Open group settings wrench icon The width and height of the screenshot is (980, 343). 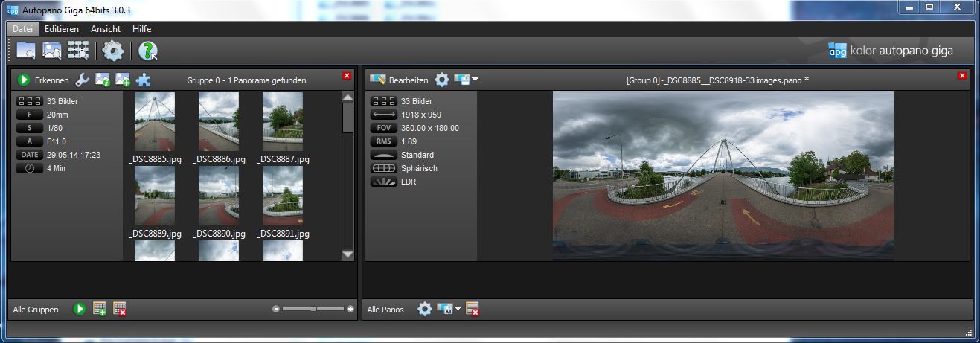coord(83,80)
